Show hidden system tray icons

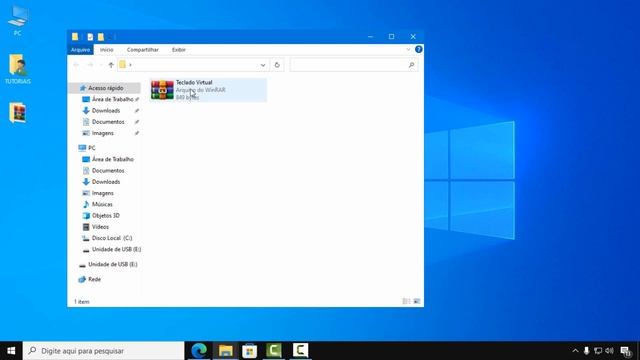[575, 351]
